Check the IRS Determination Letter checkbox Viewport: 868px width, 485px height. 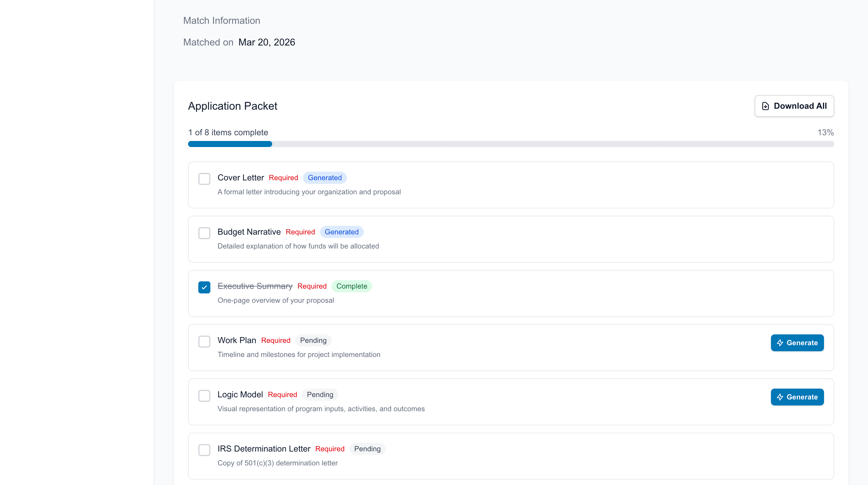click(204, 450)
